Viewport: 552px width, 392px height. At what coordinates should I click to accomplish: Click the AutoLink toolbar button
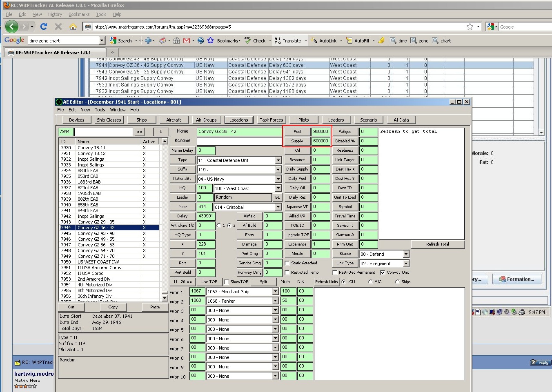click(324, 41)
